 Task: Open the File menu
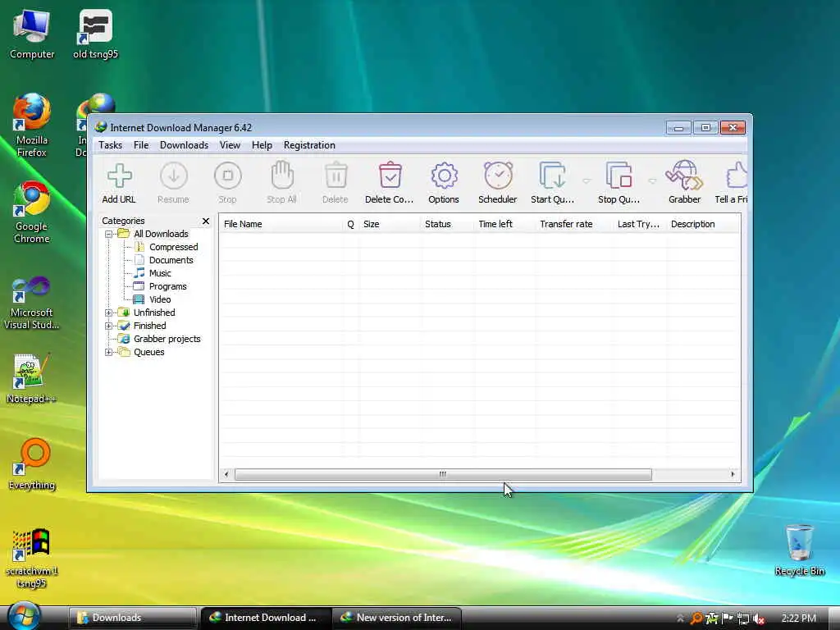141,145
